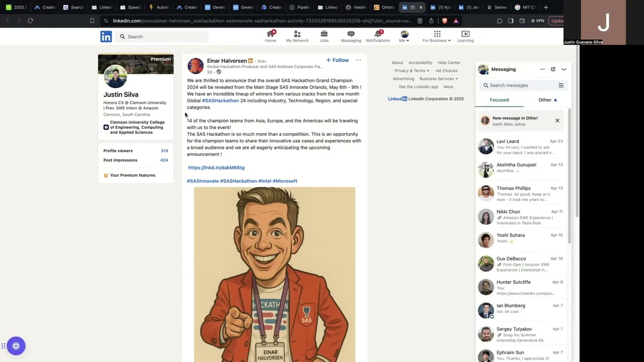Click the browser bookmark icon

(x=92, y=21)
